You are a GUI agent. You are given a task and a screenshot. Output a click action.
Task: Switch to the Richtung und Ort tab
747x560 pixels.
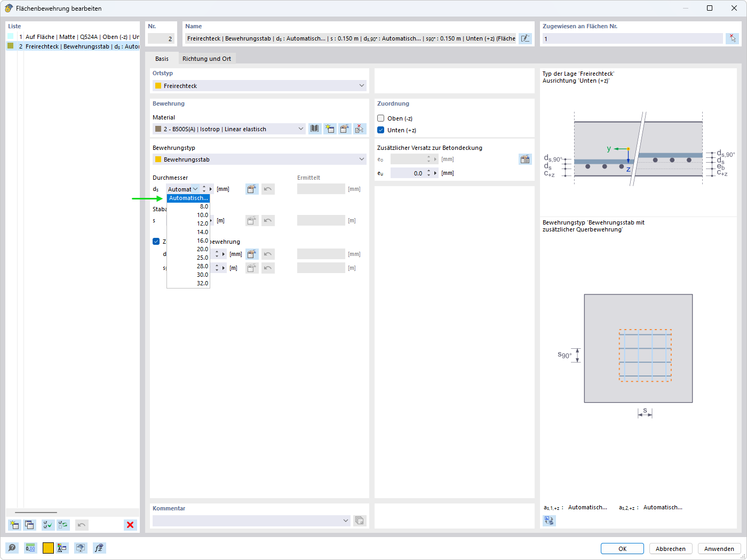point(206,59)
